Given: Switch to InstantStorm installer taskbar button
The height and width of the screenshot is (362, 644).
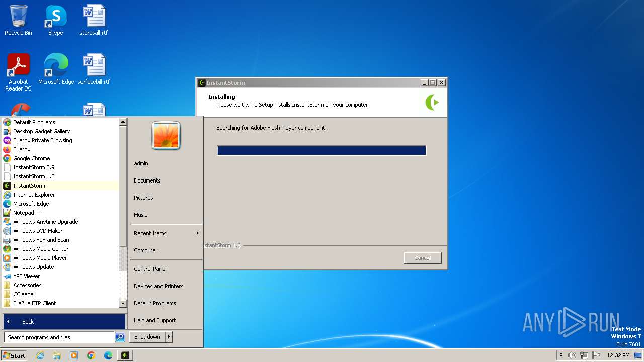Looking at the screenshot, I should pos(125,355).
